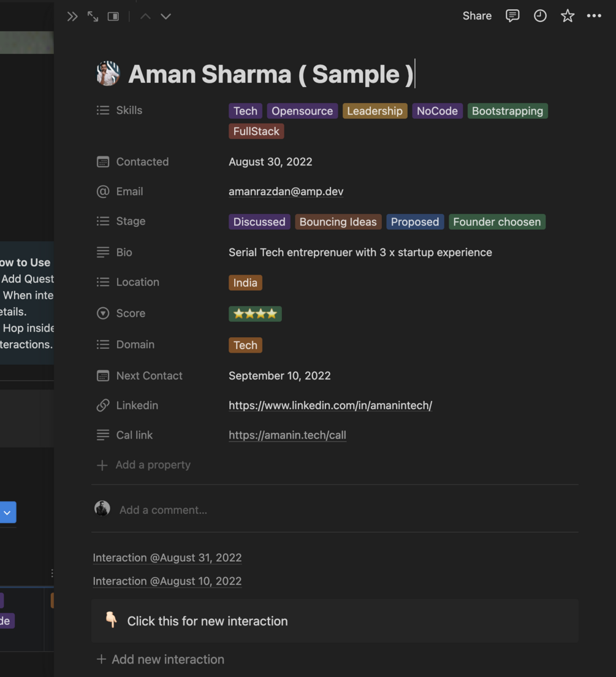Screen dimensions: 616x677
Task: Close the side peek panel with double chevron
Action: [x=72, y=17]
